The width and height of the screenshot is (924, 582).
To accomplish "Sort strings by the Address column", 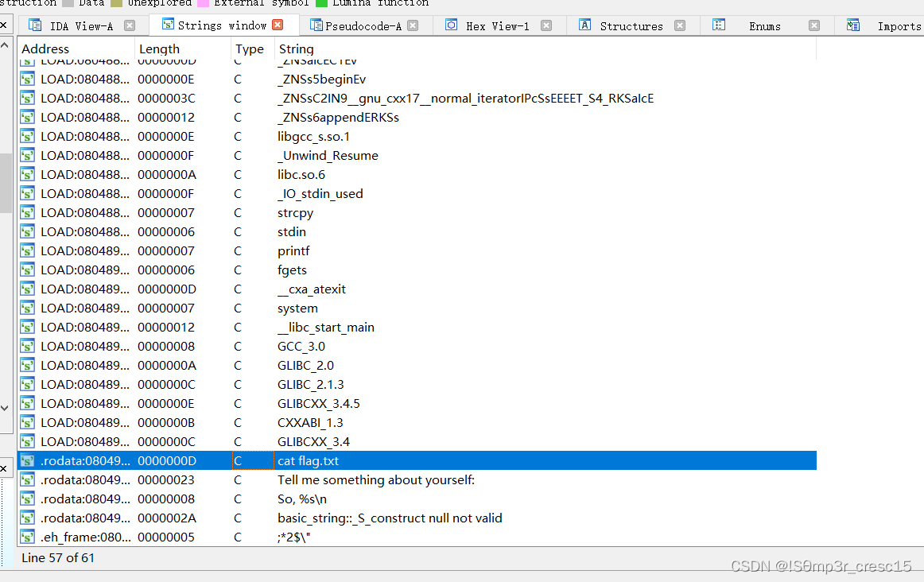I will 45,48.
